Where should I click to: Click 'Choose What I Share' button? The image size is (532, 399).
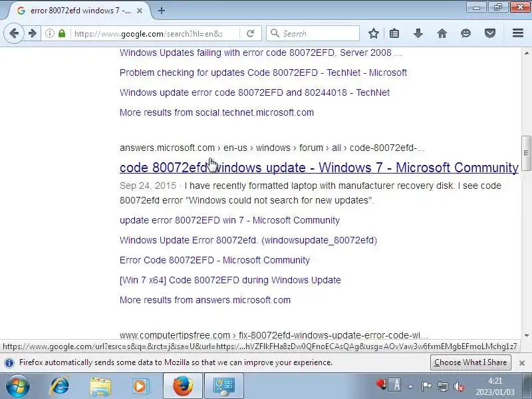click(x=471, y=362)
